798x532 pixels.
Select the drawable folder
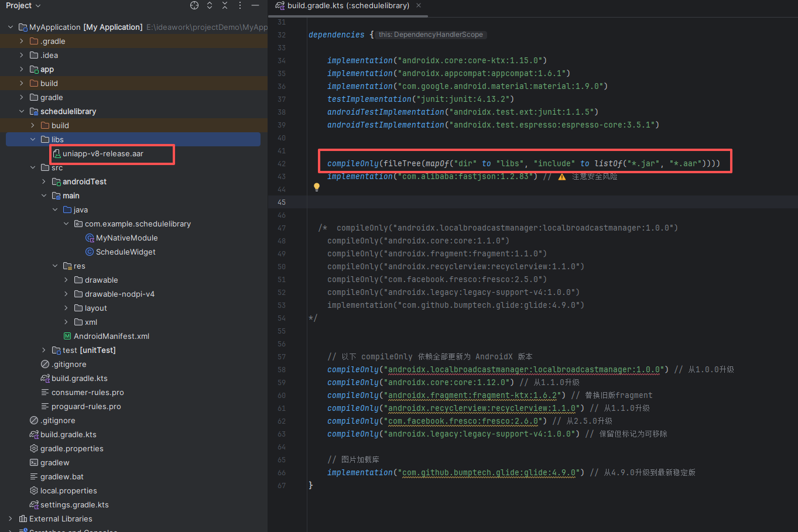point(101,280)
